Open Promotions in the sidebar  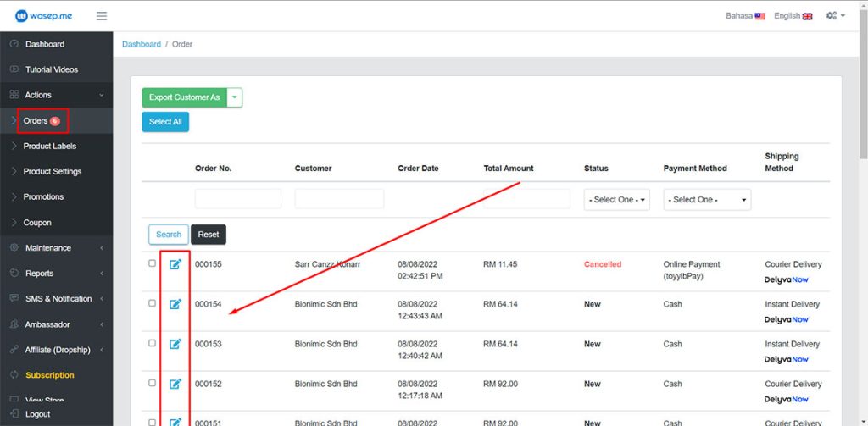coord(57,197)
